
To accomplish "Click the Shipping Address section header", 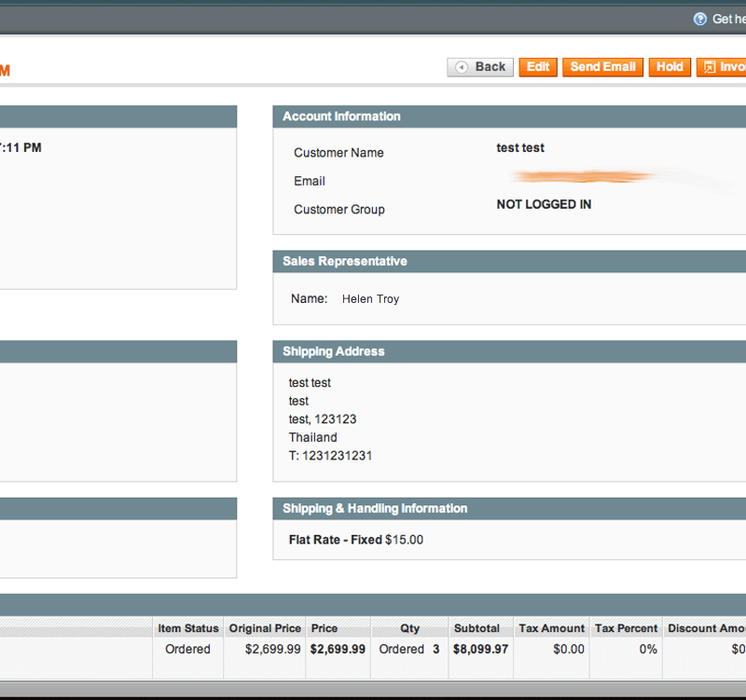I will click(x=334, y=351).
